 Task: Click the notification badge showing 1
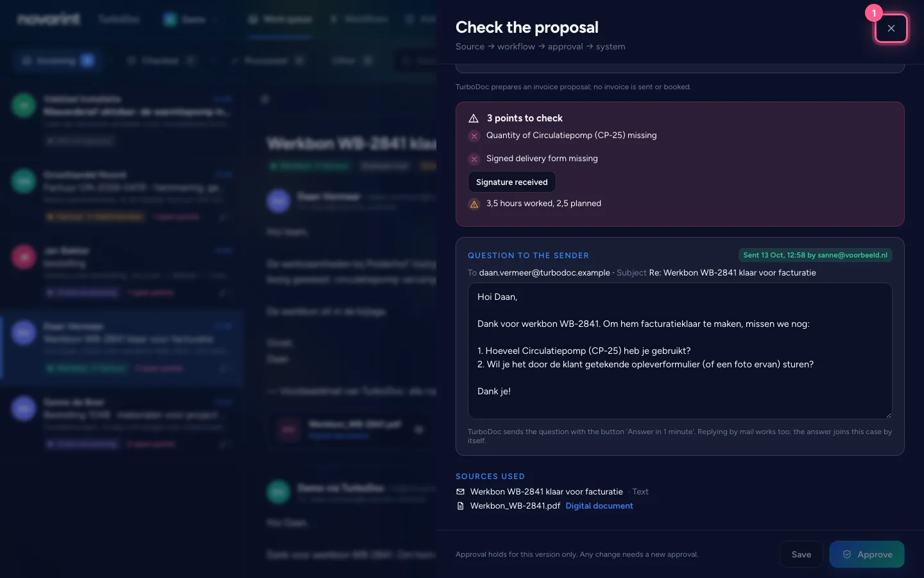pyautogui.click(x=874, y=13)
